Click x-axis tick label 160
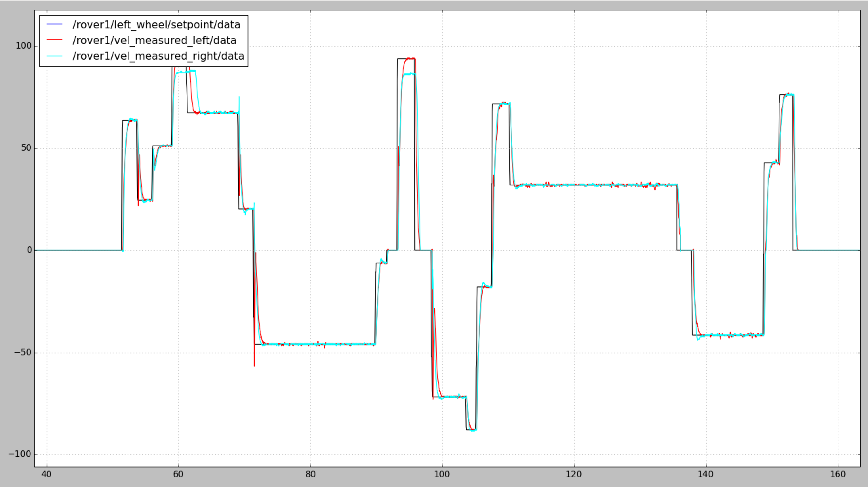Screen dimensions: 868x487 coord(838,474)
